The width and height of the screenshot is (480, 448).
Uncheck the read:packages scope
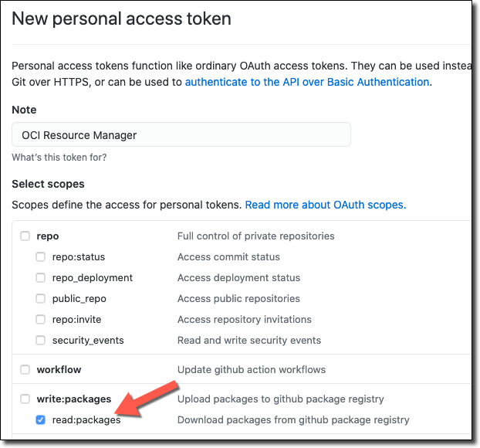point(41,420)
